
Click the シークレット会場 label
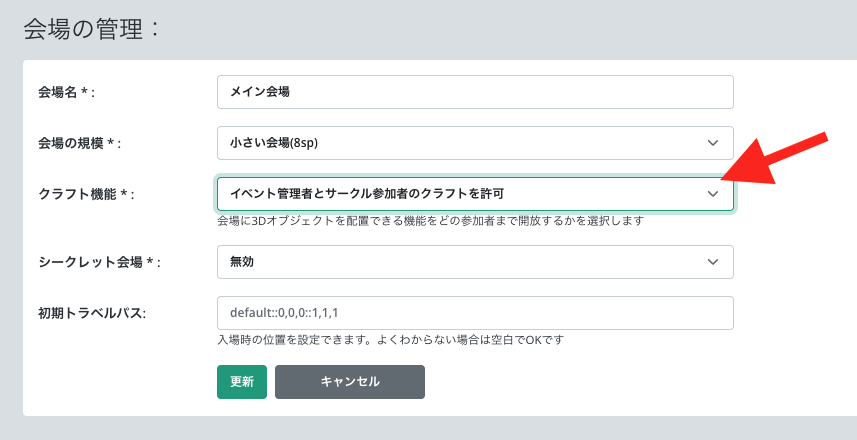click(92, 262)
